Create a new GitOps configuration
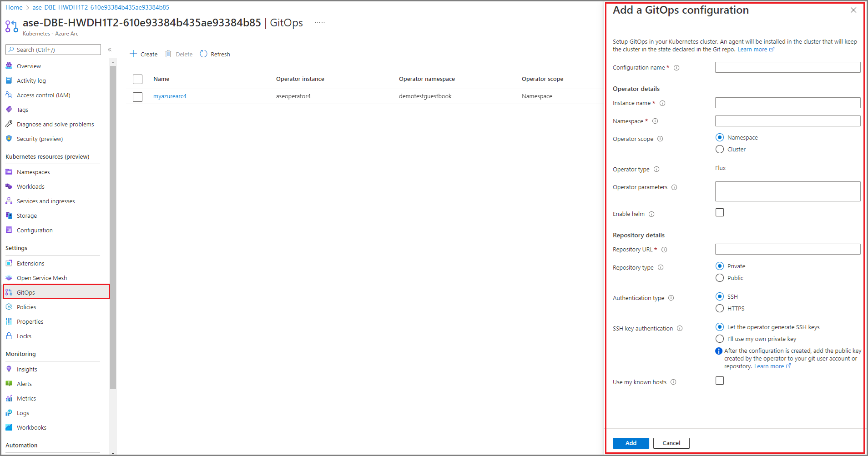 click(143, 54)
